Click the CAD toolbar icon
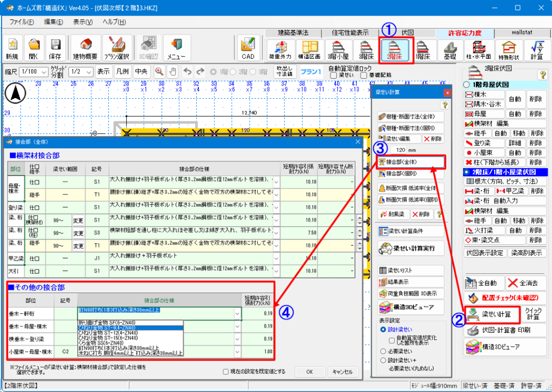 click(249, 49)
